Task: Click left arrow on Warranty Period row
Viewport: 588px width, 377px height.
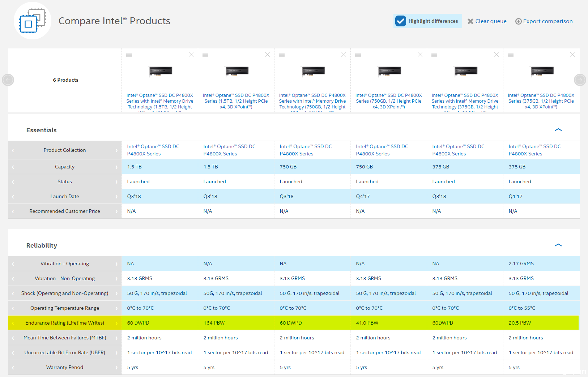Action: click(13, 368)
